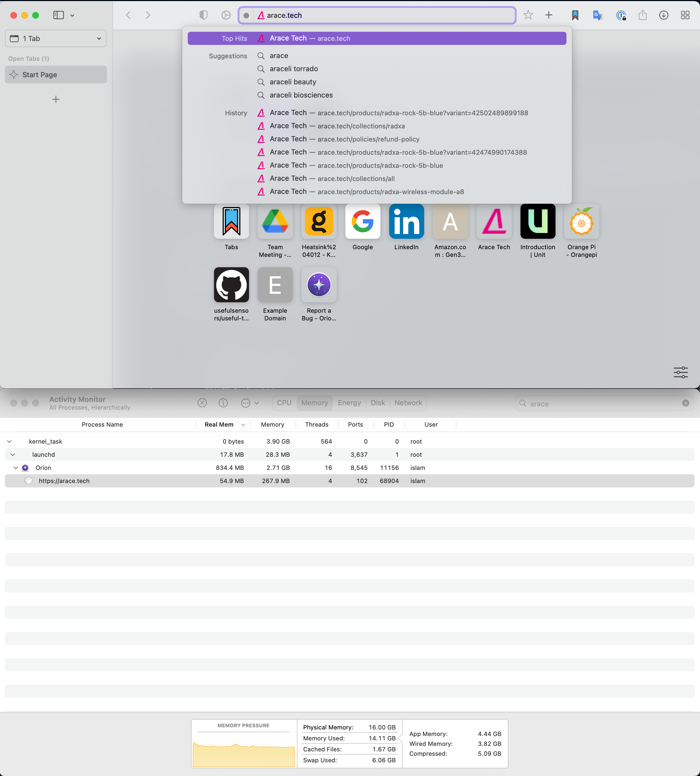
Task: Open the Downloads icon
Action: (x=664, y=15)
